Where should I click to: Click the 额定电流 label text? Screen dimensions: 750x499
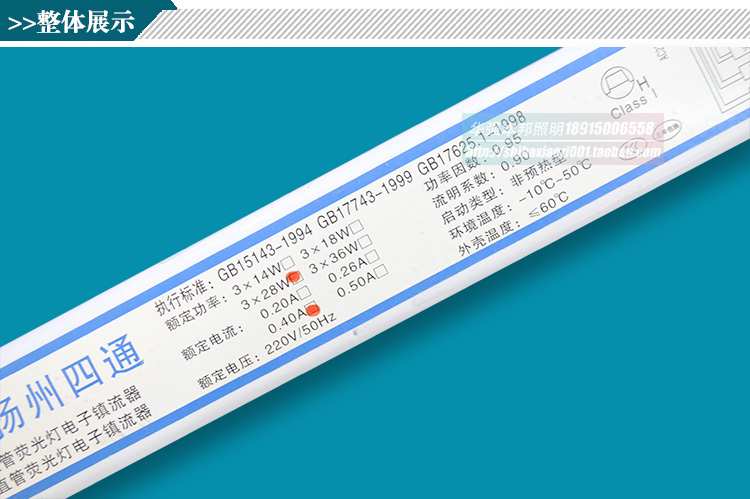point(212,343)
